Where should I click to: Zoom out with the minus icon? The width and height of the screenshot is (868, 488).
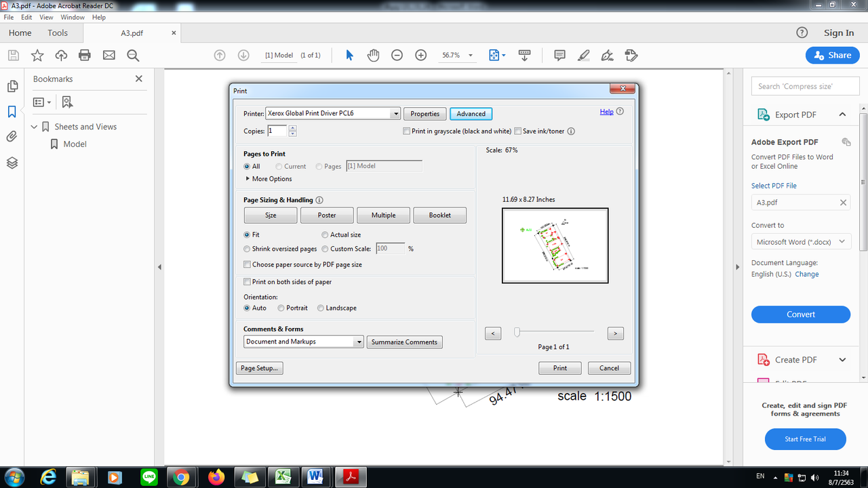click(x=397, y=56)
